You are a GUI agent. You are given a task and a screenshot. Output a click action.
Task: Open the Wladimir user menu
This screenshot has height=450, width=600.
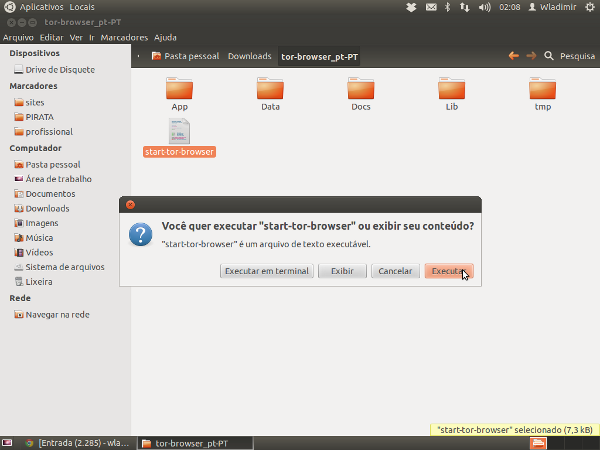[x=552, y=7]
